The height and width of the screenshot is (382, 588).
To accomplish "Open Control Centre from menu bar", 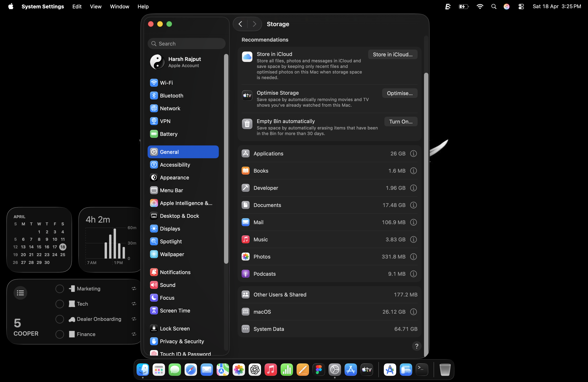I will (521, 6).
